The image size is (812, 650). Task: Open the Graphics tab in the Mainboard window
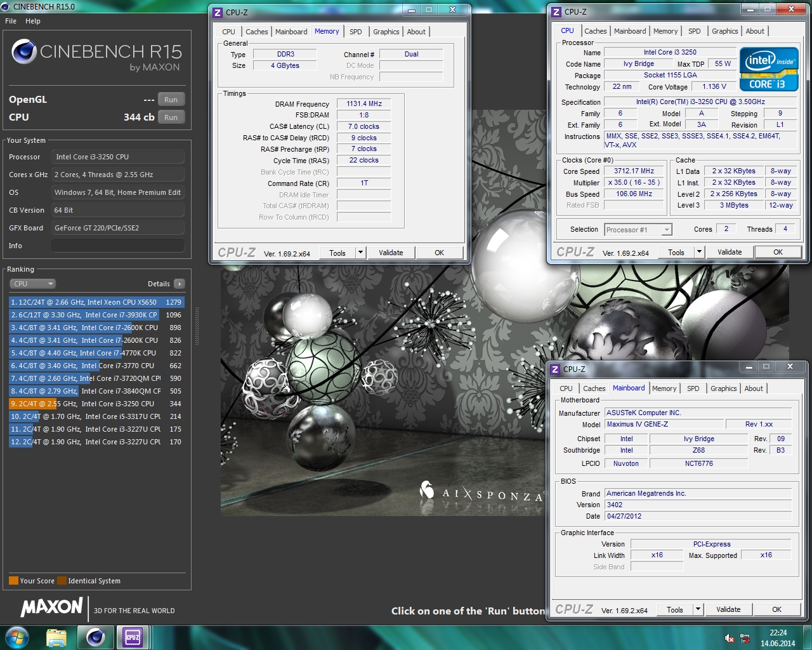(724, 388)
